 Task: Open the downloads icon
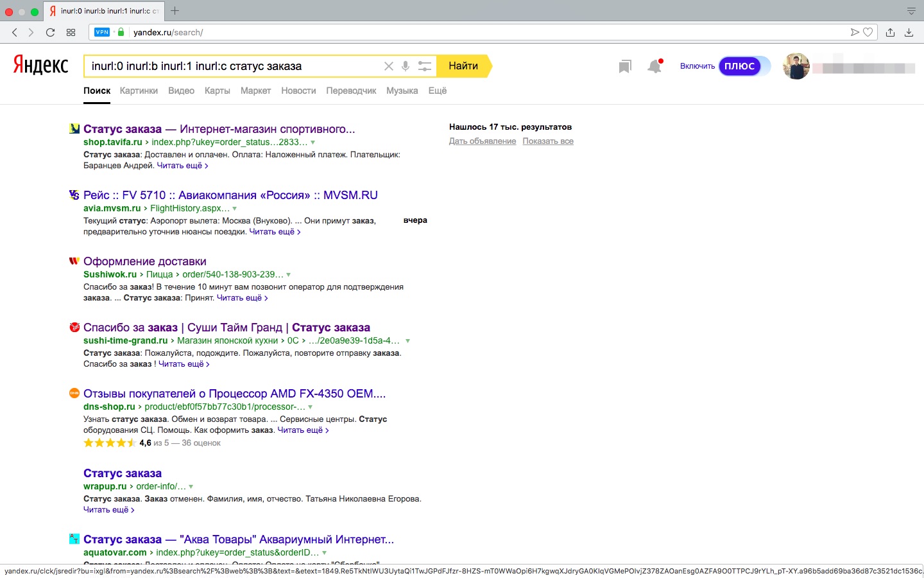[909, 32]
